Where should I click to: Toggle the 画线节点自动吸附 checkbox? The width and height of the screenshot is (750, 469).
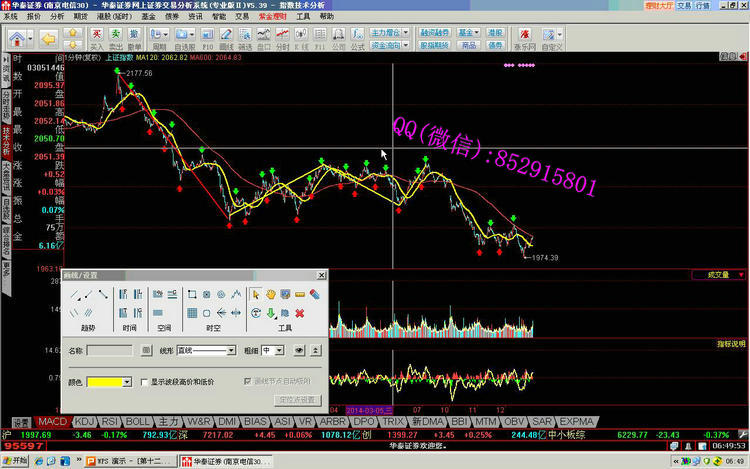coord(248,381)
